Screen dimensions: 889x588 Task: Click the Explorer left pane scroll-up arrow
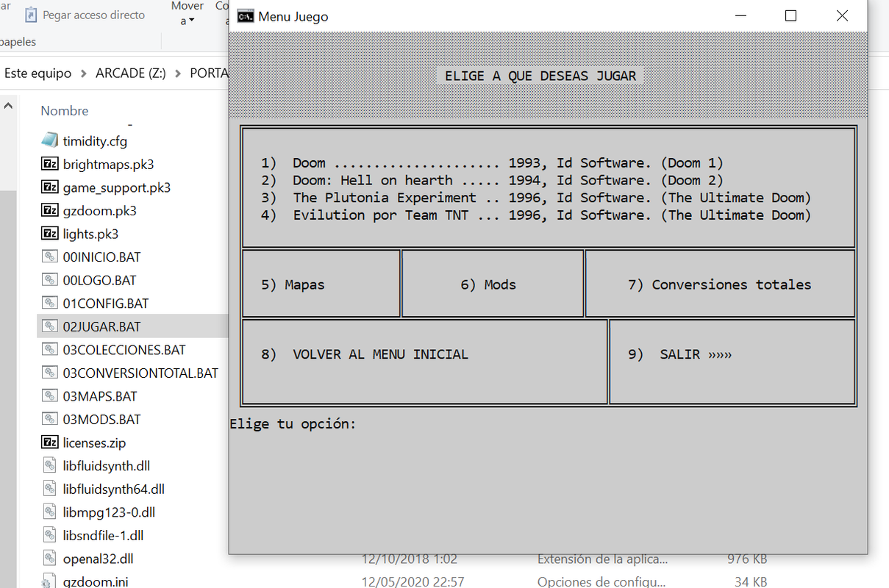click(8, 106)
